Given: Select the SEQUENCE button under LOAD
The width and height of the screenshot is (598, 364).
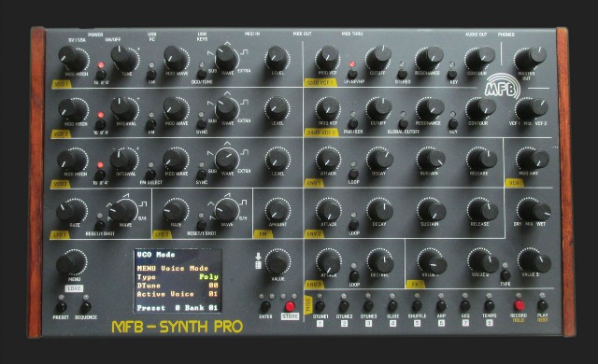Looking at the screenshot, I should tap(85, 307).
